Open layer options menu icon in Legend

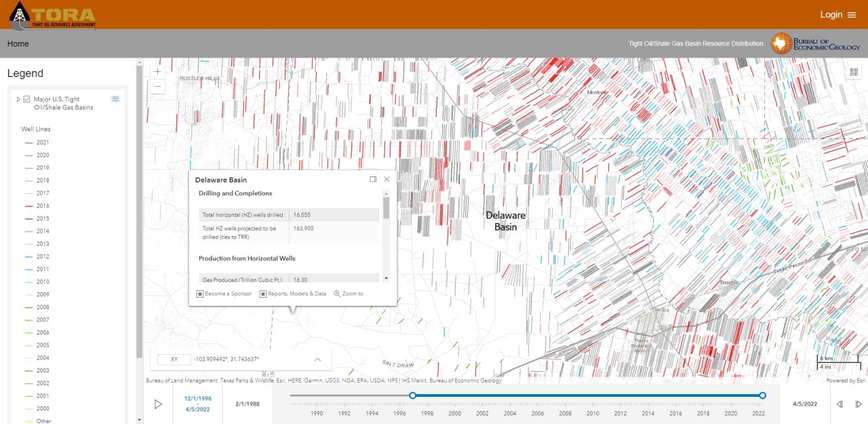115,99
